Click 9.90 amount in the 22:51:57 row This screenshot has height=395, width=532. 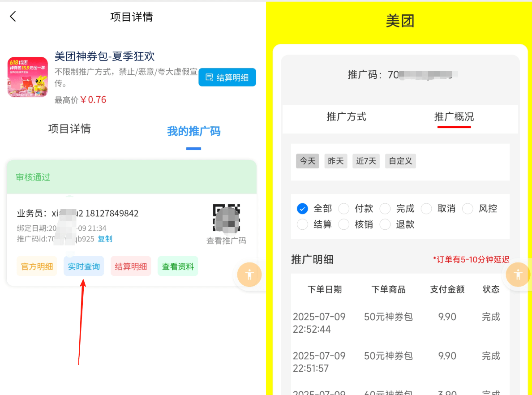click(447, 356)
